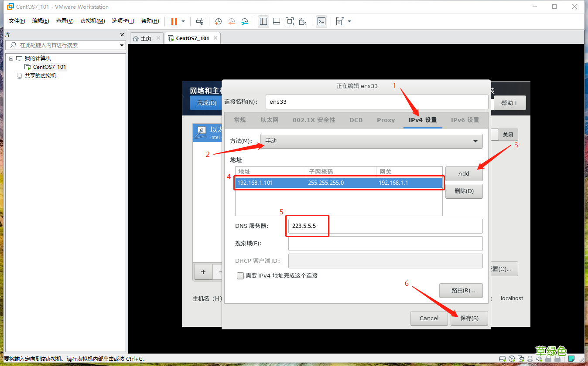Viewport: 588px width, 366px height.
Task: Suspend the virtual machine with the pause icon
Action: point(174,21)
